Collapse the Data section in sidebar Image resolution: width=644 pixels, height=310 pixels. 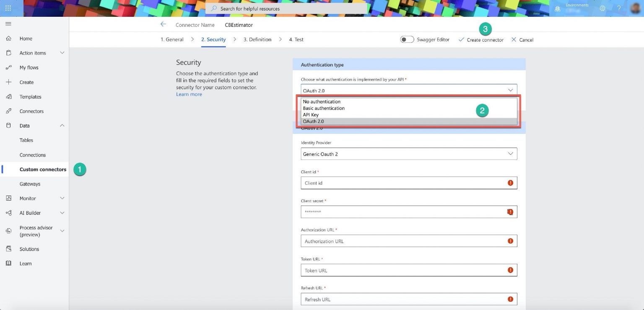tap(62, 125)
